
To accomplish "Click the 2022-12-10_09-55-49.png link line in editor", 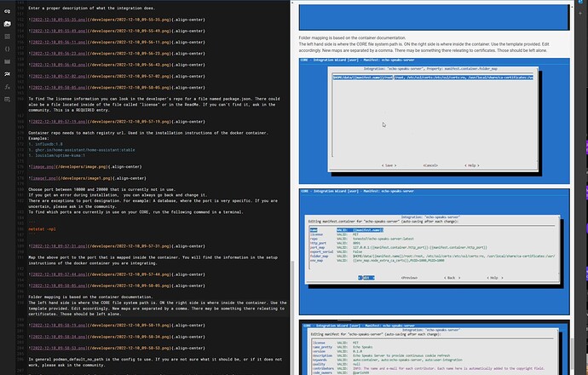I will coord(117,31).
